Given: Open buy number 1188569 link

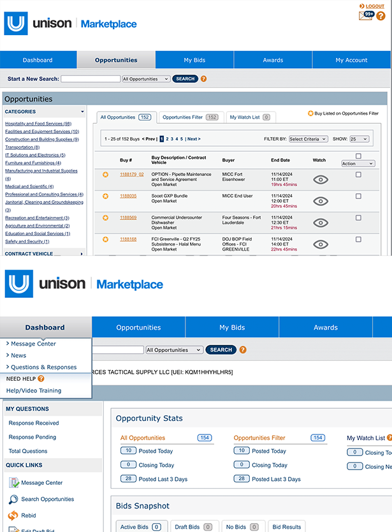Looking at the screenshot, I should (x=128, y=218).
